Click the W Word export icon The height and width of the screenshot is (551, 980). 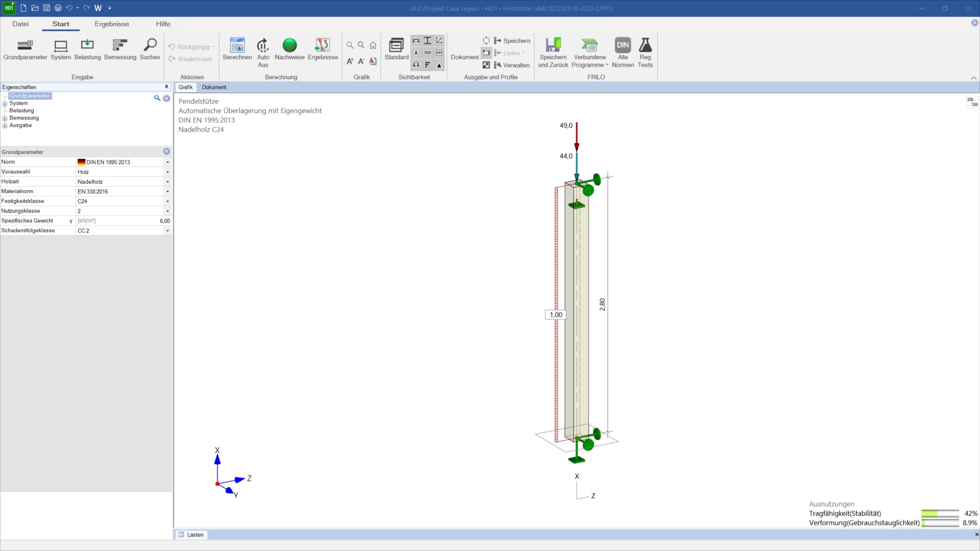coord(98,8)
